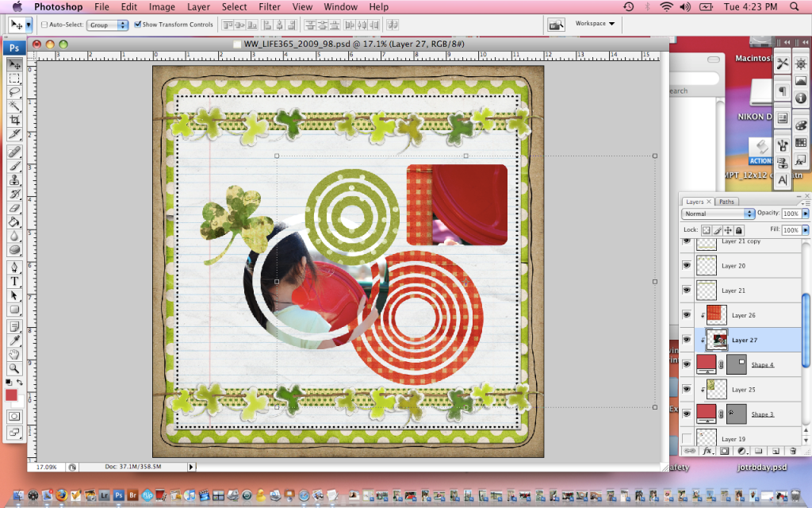Hide Shape 4 layer visibility
Viewport: 812px width, 508px height.
(687, 364)
